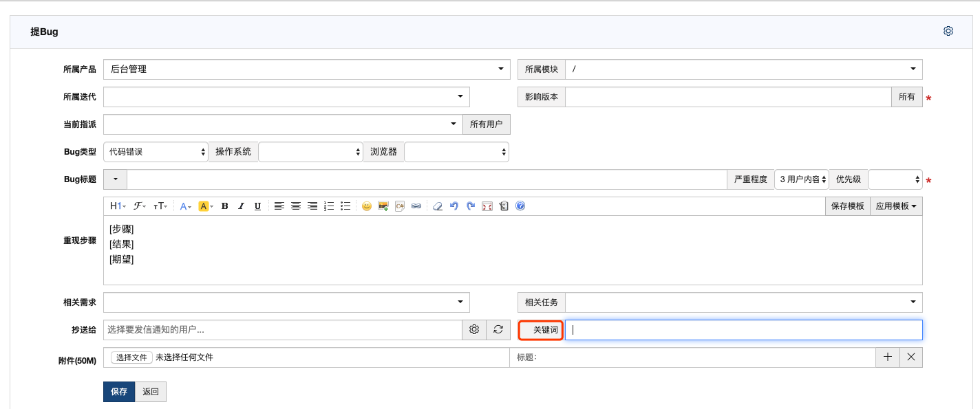Image resolution: width=980 pixels, height=409 pixels.
Task: Click the 抄送给 user selection field
Action: [283, 330]
